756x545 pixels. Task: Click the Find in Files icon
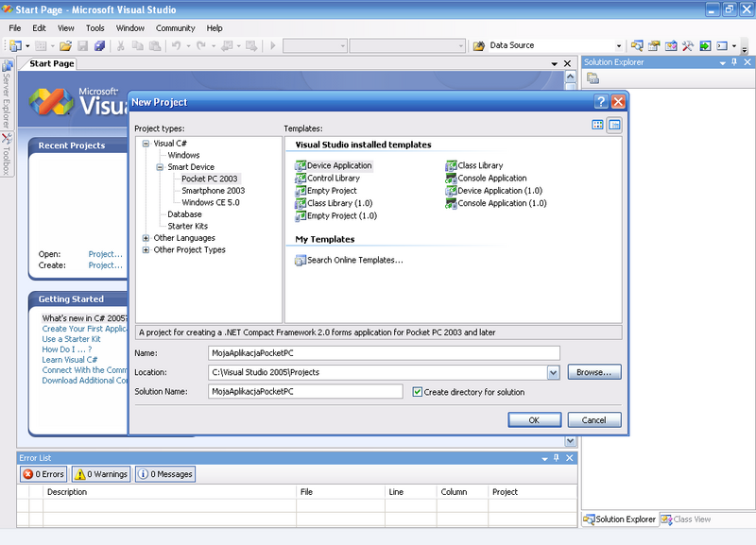[x=479, y=45]
